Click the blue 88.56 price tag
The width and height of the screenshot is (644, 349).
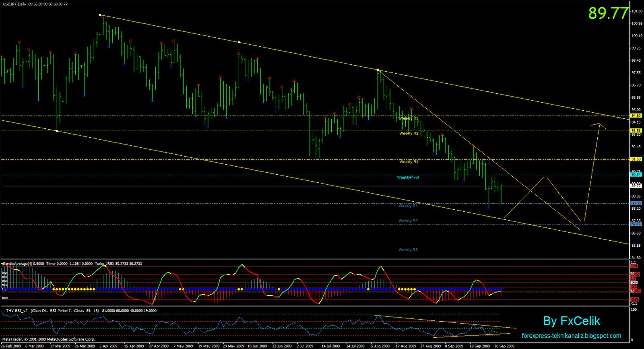pyautogui.click(x=636, y=203)
